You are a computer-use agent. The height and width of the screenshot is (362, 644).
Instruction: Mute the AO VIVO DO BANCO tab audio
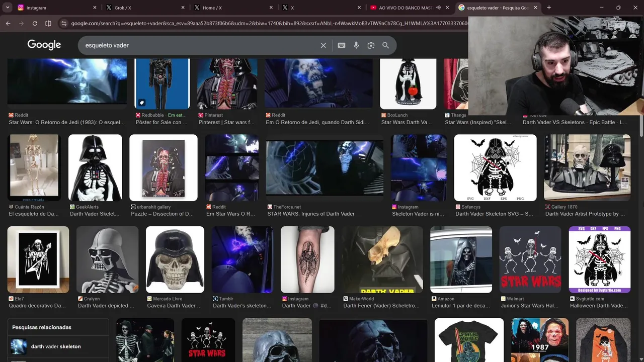click(438, 8)
